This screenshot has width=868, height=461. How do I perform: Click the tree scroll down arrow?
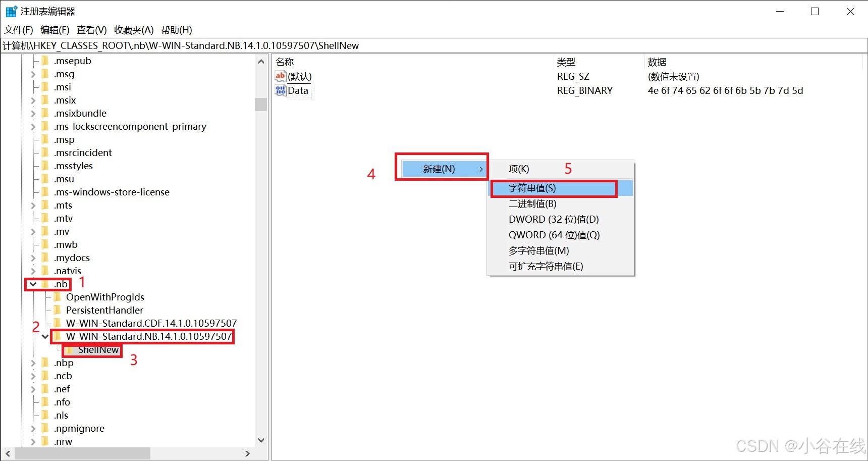click(261, 440)
